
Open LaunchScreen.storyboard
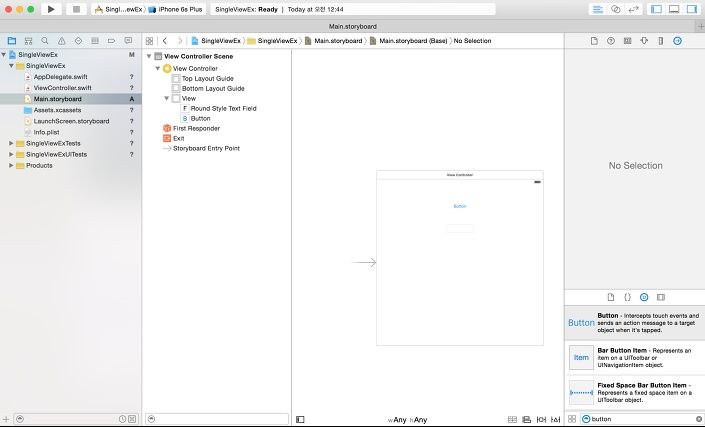[71, 121]
